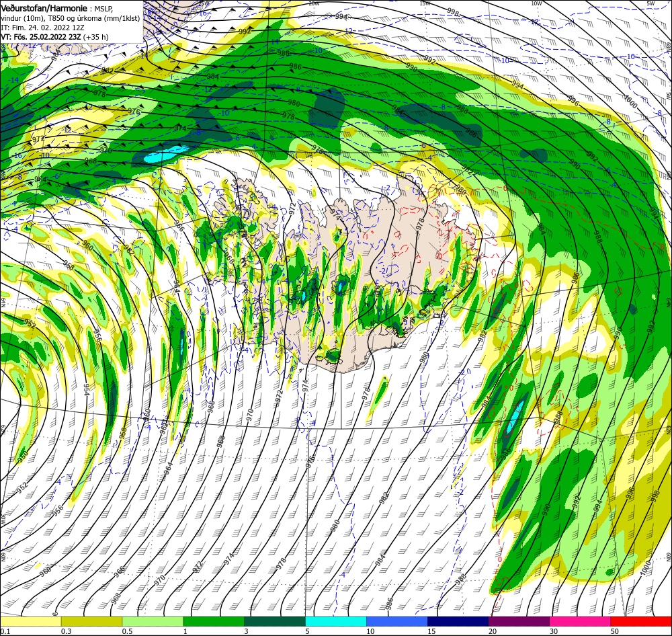Click the 'VT: Fös. 25.02.2022 23Z' valid time
672x636 pixels.
pos(41,37)
